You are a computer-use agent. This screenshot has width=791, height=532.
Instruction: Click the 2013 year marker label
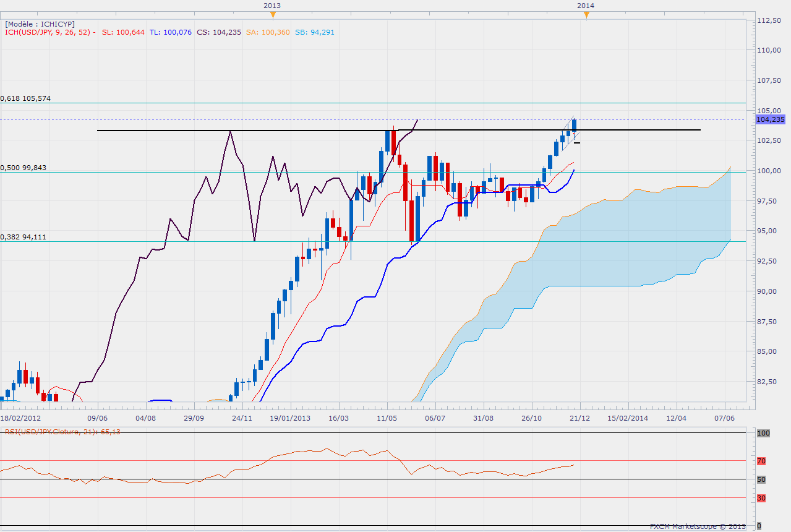click(x=272, y=5)
